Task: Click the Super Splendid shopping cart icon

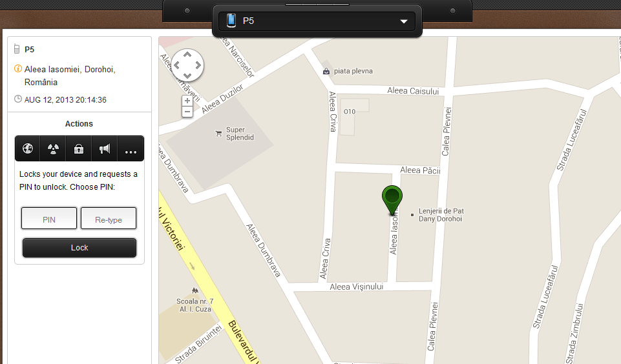Action: point(218,134)
